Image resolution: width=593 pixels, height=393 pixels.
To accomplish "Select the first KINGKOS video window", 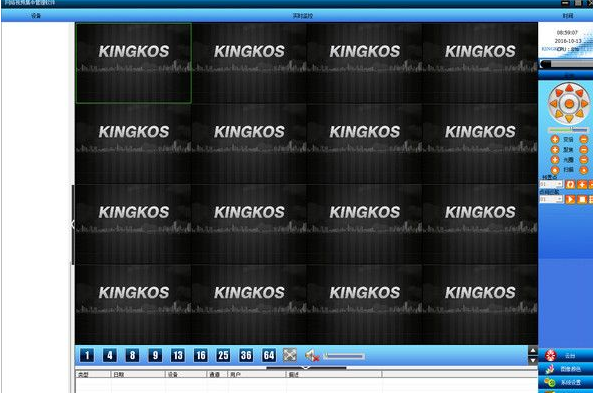I will 134,63.
